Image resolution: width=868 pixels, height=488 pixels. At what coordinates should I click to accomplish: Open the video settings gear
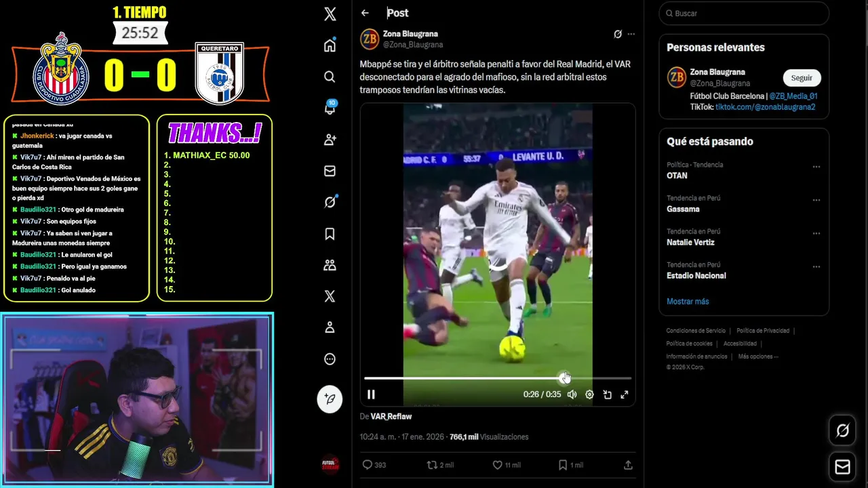coord(589,394)
